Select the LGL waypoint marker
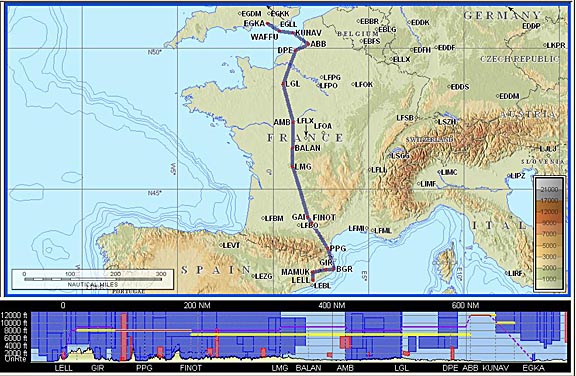This screenshot has height=376, width=576. [283, 84]
